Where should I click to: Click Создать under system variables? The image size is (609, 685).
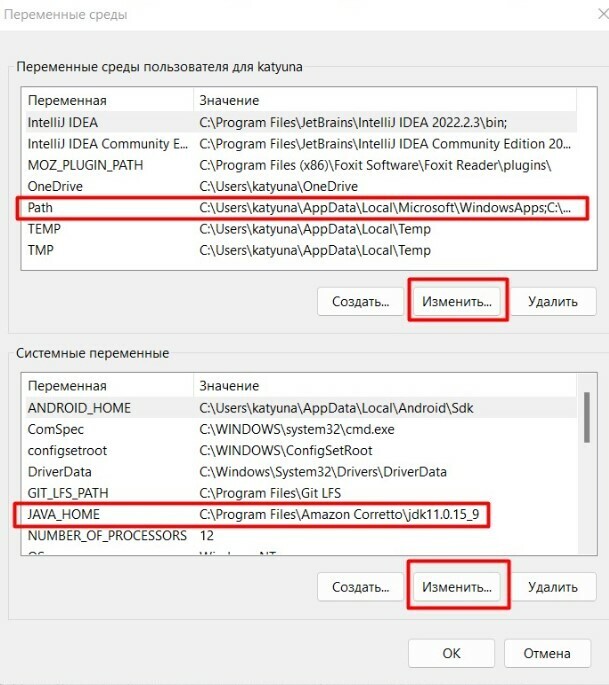(361, 587)
